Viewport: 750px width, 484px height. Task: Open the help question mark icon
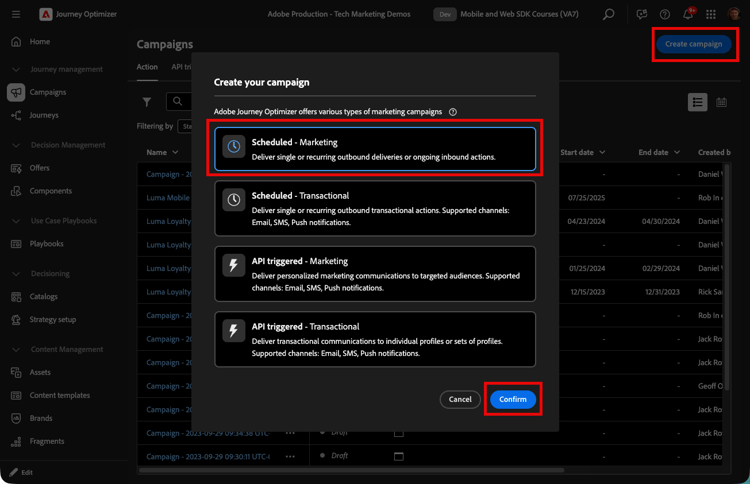click(x=664, y=14)
